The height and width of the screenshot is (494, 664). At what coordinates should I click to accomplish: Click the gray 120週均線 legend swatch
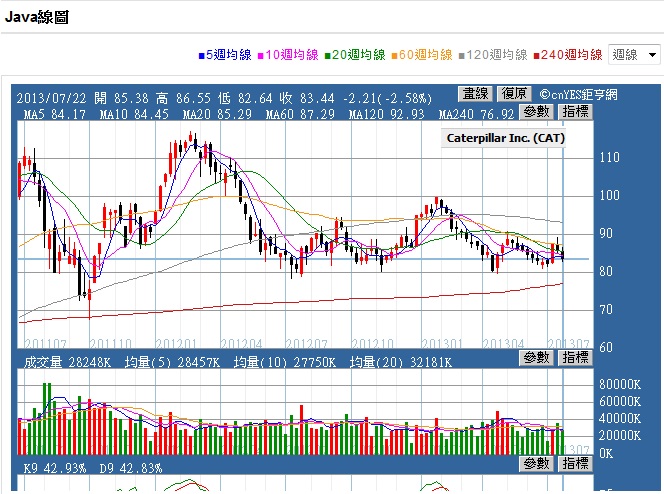(x=462, y=55)
